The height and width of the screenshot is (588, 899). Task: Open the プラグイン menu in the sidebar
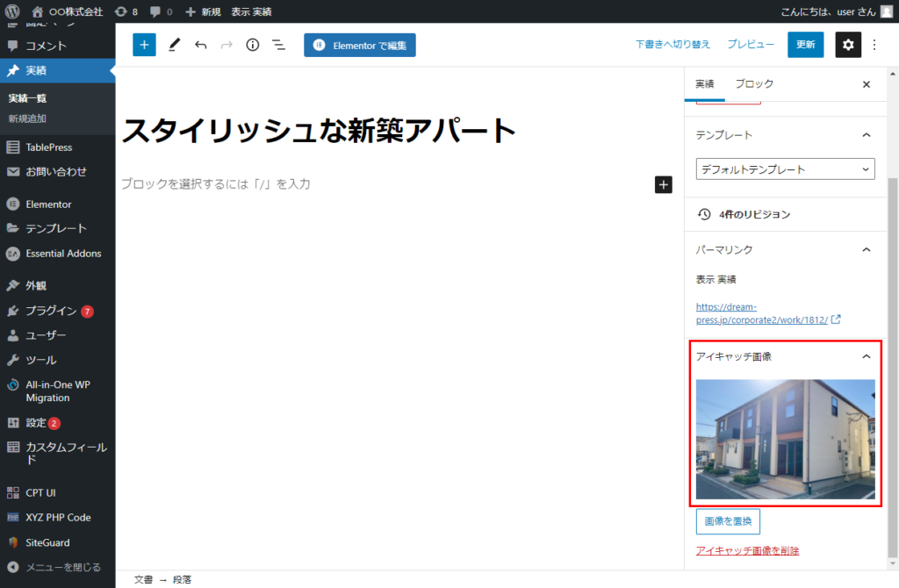[x=51, y=311]
